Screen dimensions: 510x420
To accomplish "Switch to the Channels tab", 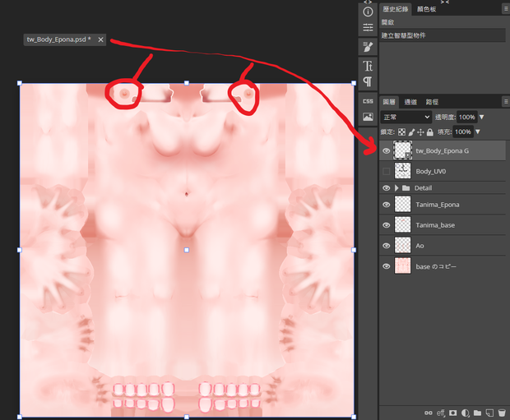I will 410,102.
